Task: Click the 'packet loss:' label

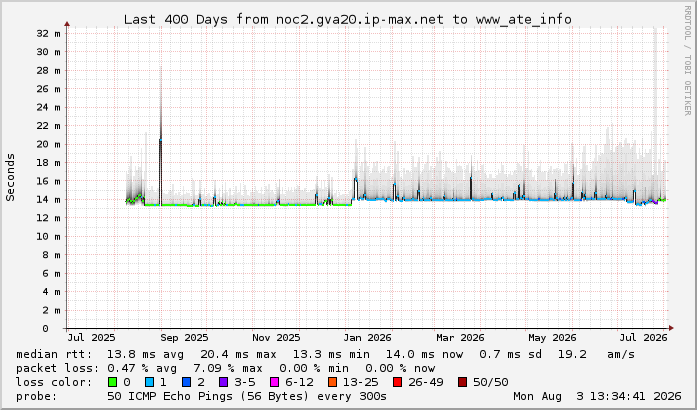Action: [58, 368]
